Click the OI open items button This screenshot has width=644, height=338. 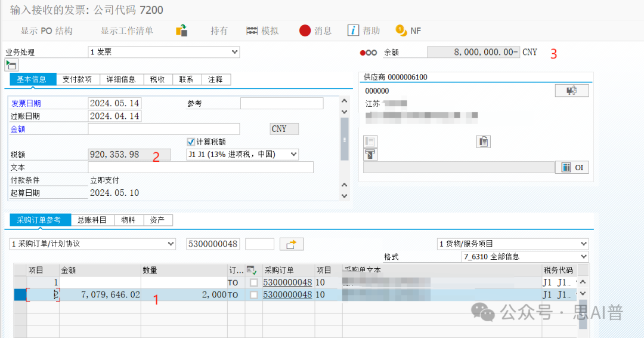click(x=572, y=167)
